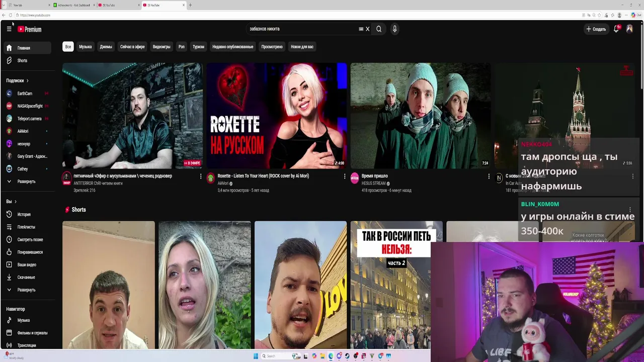Image resolution: width=644 pixels, height=362 pixels.
Task: Select the Джемы filter chip
Action: [x=106, y=47]
